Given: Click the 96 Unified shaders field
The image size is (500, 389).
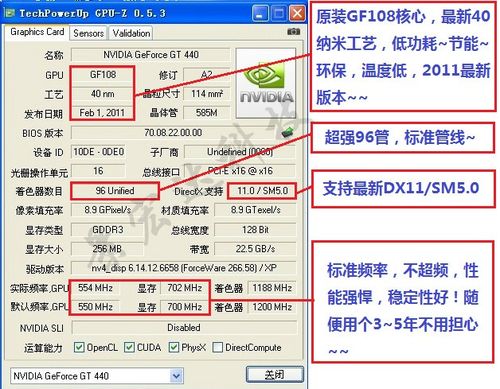Looking at the screenshot, I should coord(115,191).
